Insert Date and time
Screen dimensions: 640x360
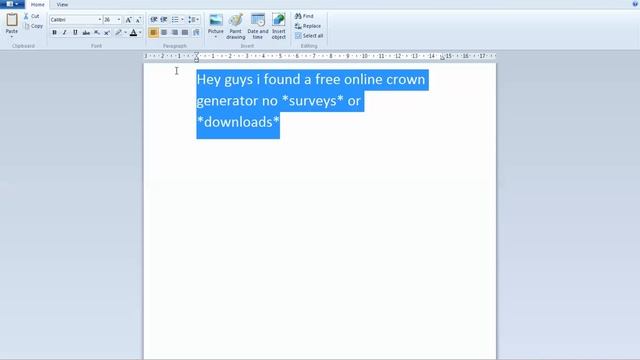[x=258, y=26]
